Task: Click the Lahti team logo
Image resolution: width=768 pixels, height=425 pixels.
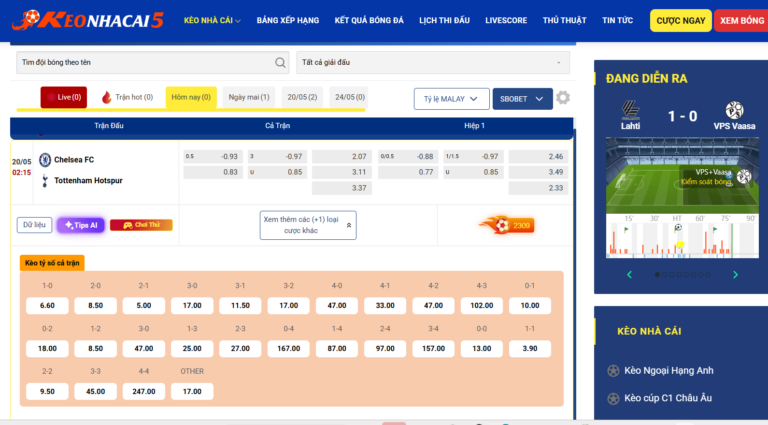Action: pyautogui.click(x=630, y=111)
